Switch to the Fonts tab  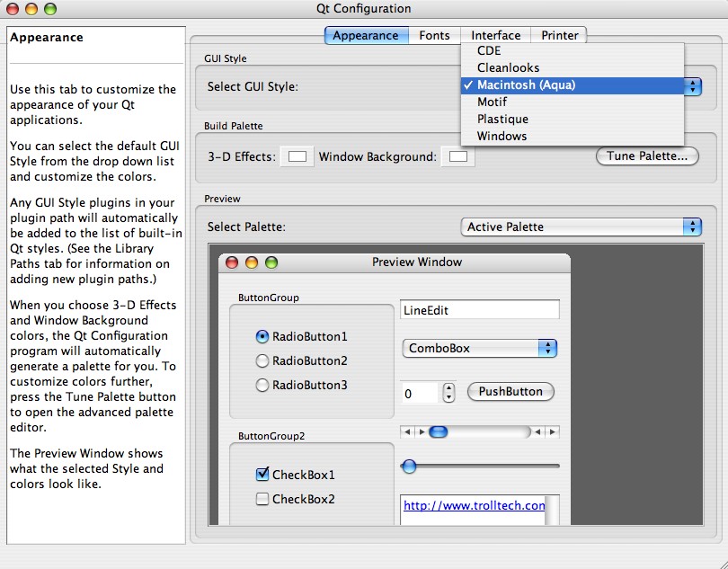(x=434, y=35)
